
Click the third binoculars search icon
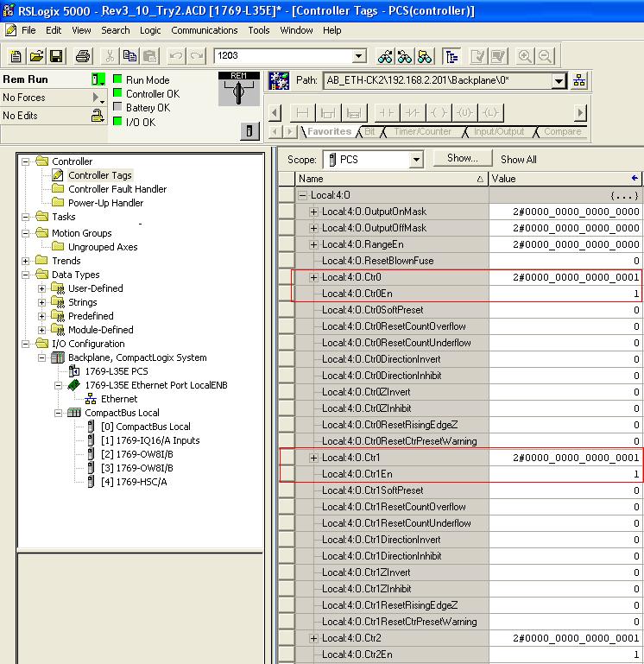pos(425,56)
